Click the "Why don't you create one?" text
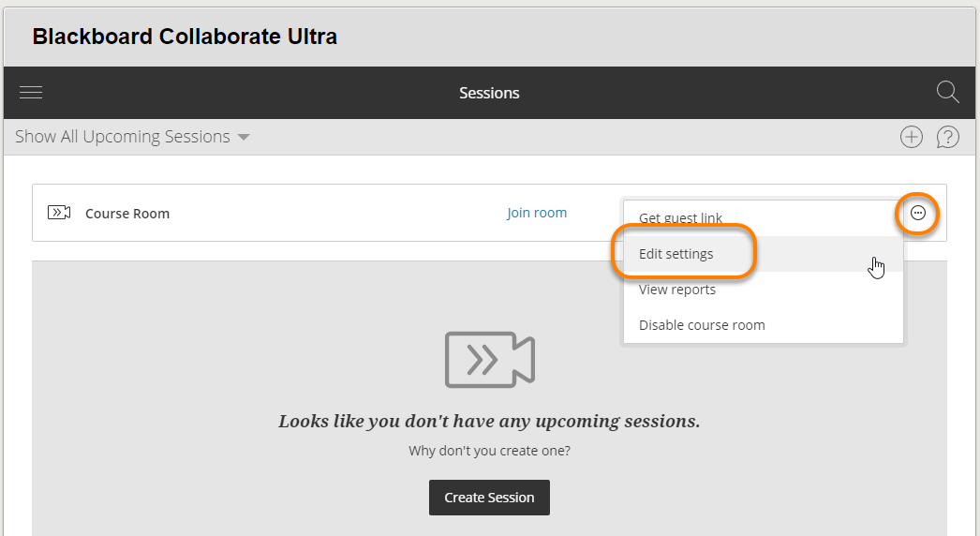 point(489,451)
